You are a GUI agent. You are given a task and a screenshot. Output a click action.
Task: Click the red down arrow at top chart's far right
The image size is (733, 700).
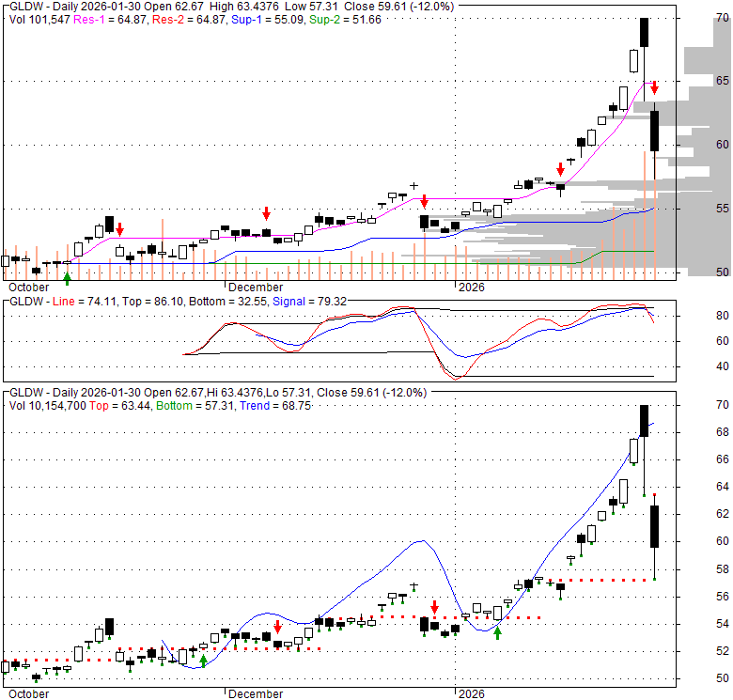(x=655, y=87)
